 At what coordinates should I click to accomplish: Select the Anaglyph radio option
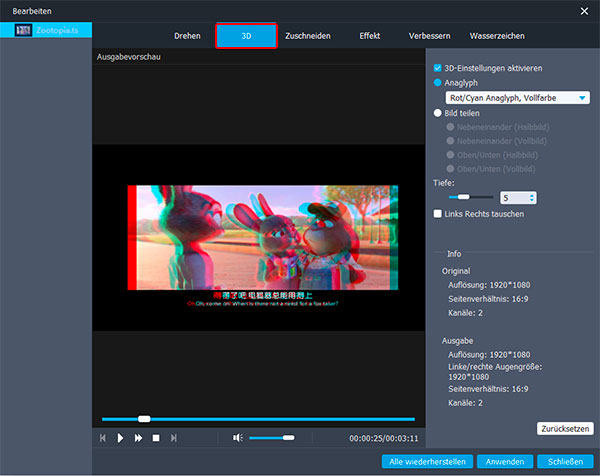438,83
